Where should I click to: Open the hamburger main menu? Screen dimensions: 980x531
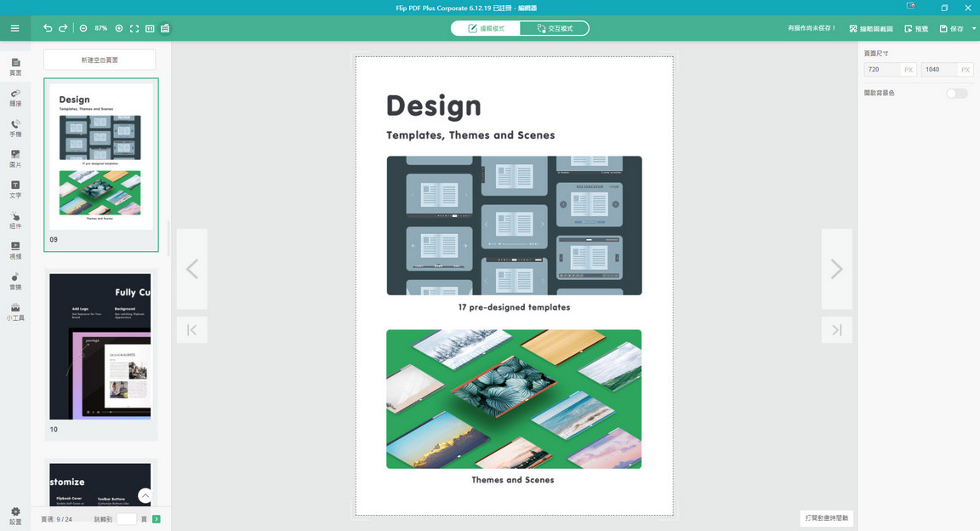click(14, 28)
